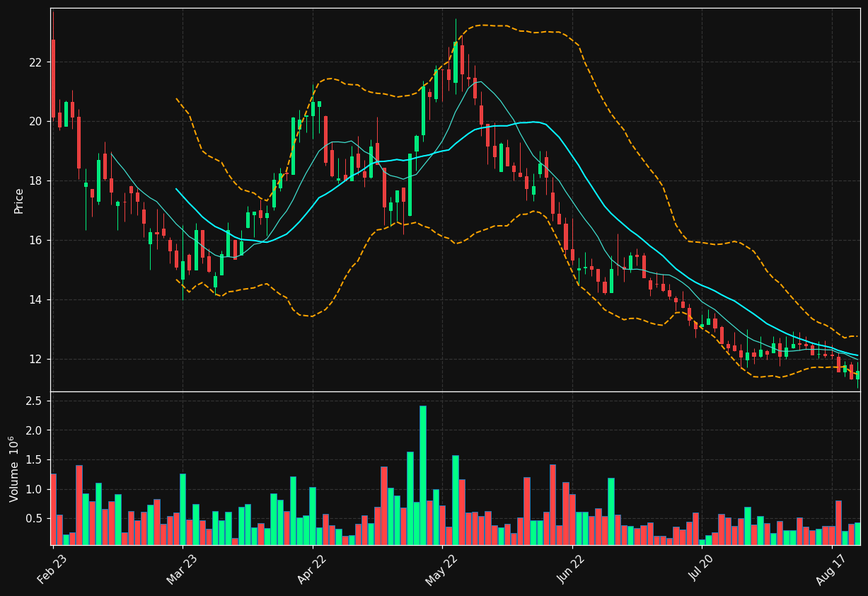This screenshot has height=596, width=868.
Task: Click the 1.5 volume tick label
Action: click(x=35, y=460)
